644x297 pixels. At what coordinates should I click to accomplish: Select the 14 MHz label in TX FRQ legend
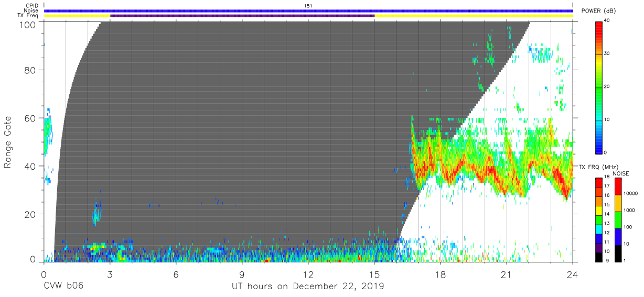click(x=607, y=214)
